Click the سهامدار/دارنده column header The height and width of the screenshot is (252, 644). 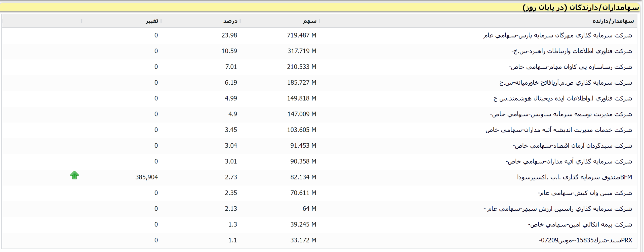click(613, 21)
